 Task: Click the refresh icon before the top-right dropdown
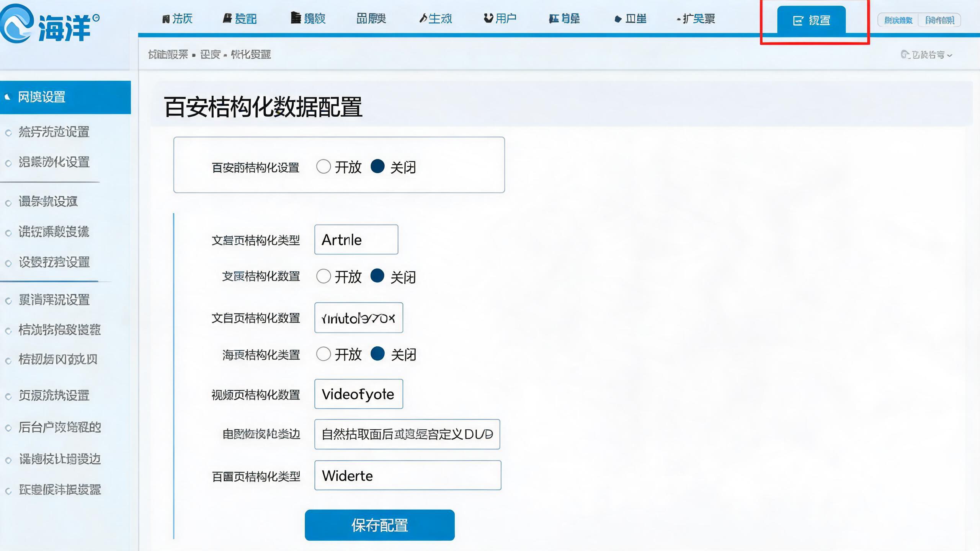tap(905, 54)
